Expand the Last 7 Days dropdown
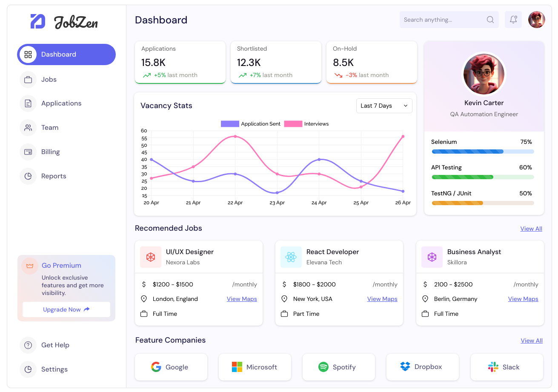This screenshot has height=392, width=558. 384,106
